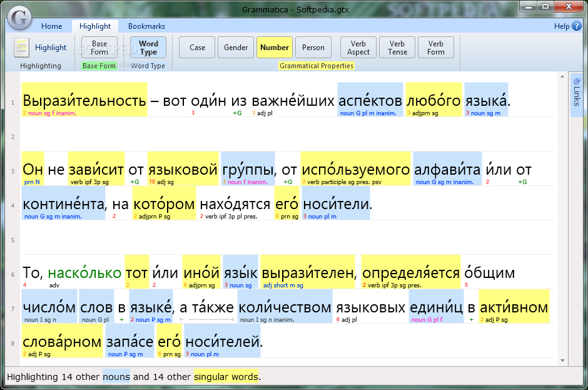588x390 pixels.
Task: Click the word определяется
Action: (411, 273)
